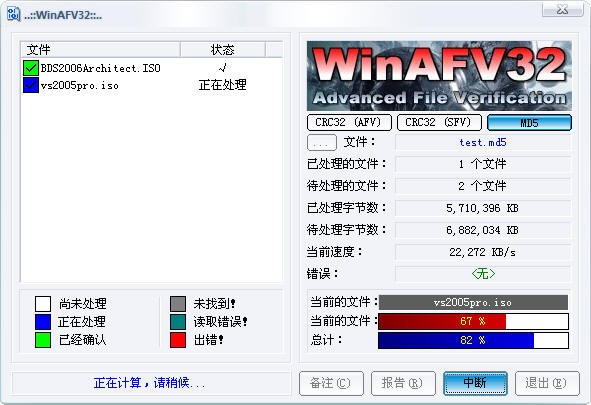The width and height of the screenshot is (591, 405).
Task: Switch to the CRC32 (AFV) tab
Action: (349, 123)
